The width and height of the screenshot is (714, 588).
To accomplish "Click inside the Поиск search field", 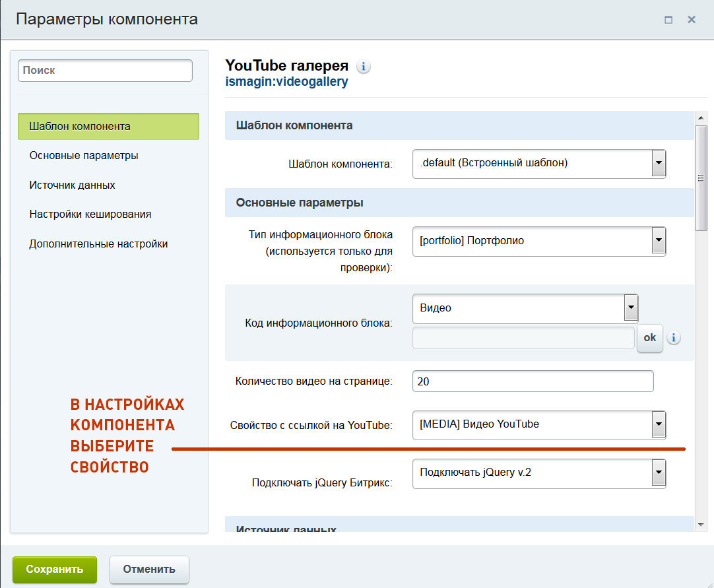I will click(x=104, y=70).
